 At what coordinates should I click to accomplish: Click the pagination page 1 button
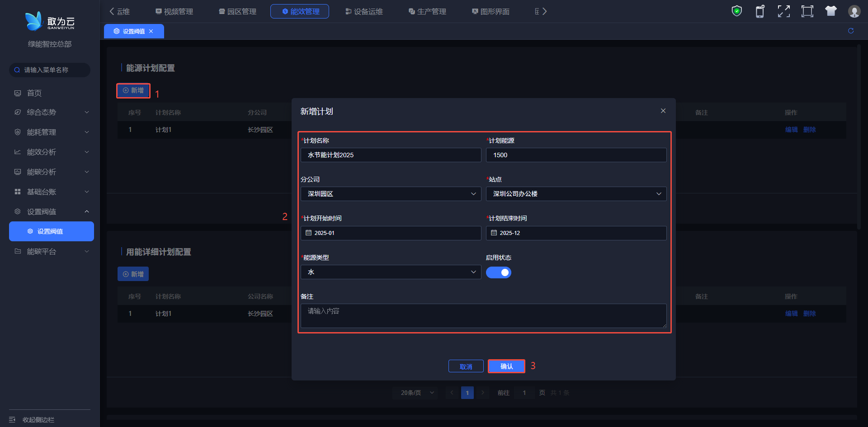click(467, 393)
